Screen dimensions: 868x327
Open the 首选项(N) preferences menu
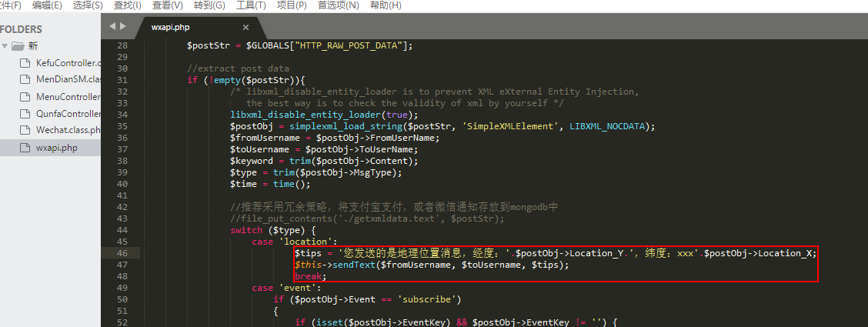coord(338,5)
